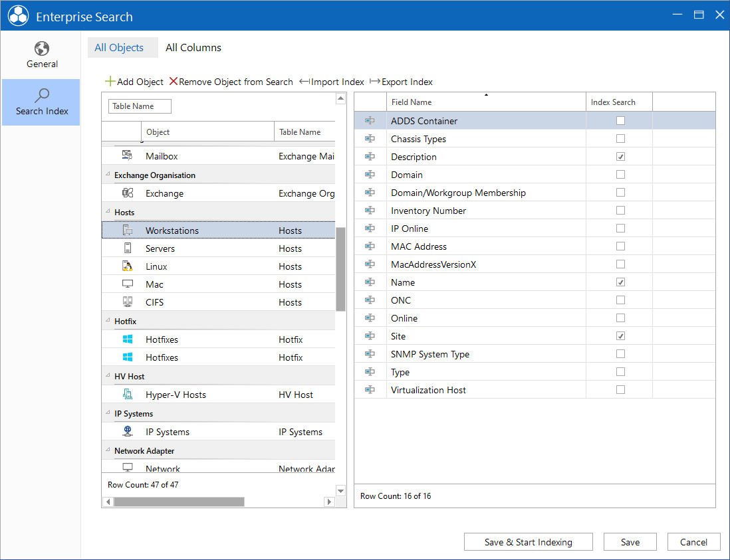Image resolution: width=730 pixels, height=560 pixels.
Task: Click the horizontal scrollbar thumb in object list
Action: click(180, 502)
